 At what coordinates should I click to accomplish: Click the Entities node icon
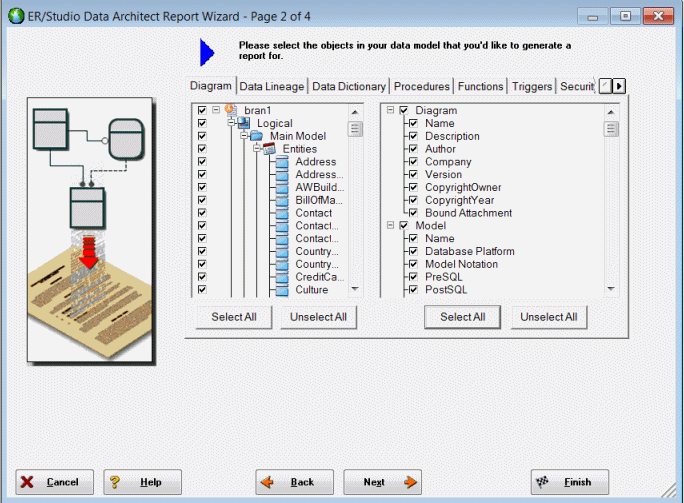click(x=269, y=149)
